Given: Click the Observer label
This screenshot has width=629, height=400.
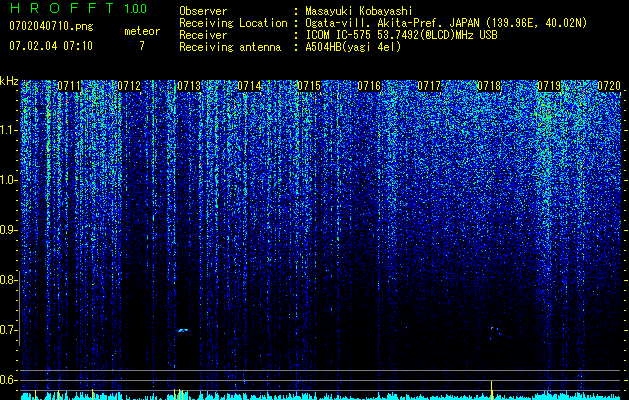Looking at the screenshot, I should point(203,11).
